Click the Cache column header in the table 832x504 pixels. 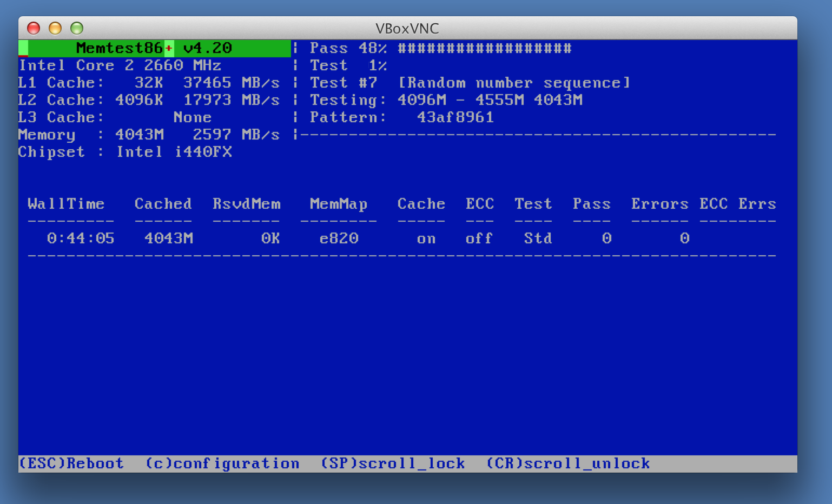click(x=421, y=204)
